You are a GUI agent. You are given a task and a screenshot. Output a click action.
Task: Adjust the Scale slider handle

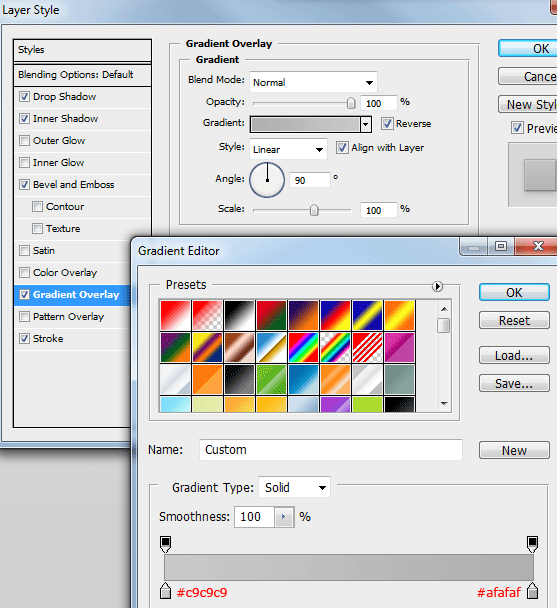[x=314, y=210]
